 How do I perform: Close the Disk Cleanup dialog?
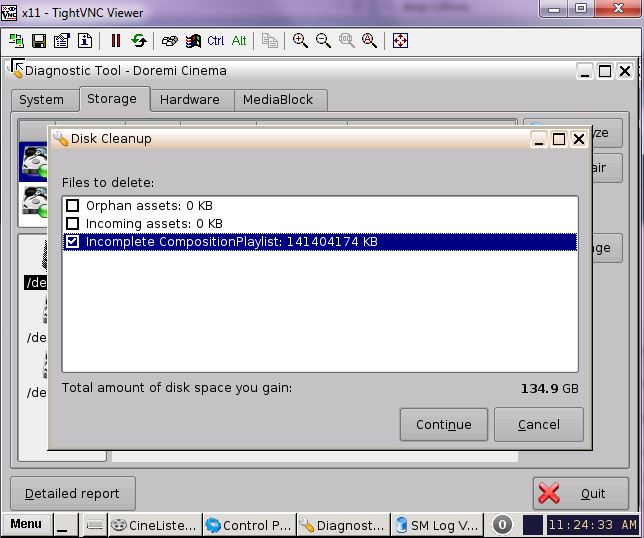click(579, 139)
